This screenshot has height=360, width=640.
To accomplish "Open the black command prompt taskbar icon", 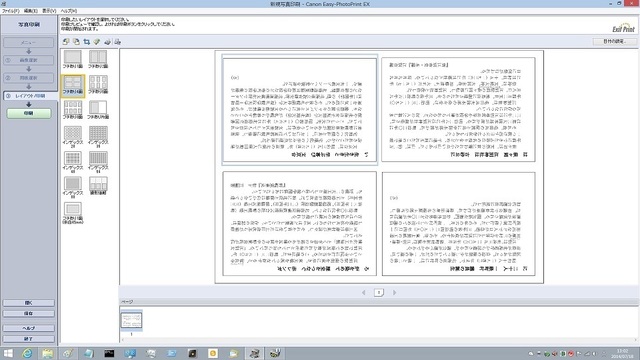I will pyautogui.click(x=109, y=353).
